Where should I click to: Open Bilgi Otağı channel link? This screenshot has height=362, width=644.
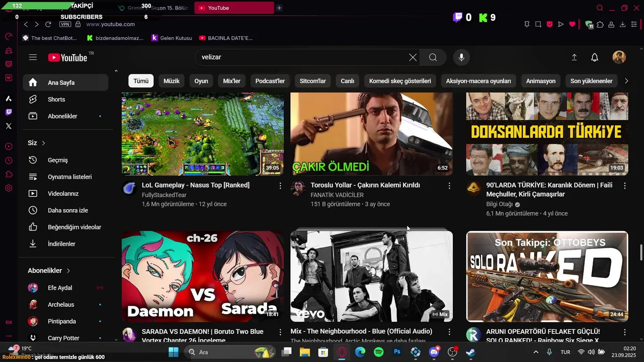click(499, 204)
